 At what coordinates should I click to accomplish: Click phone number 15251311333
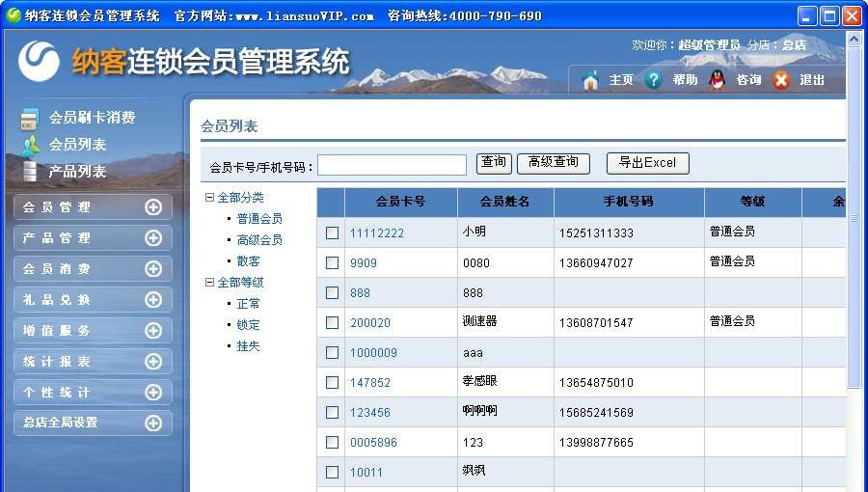[x=596, y=233]
